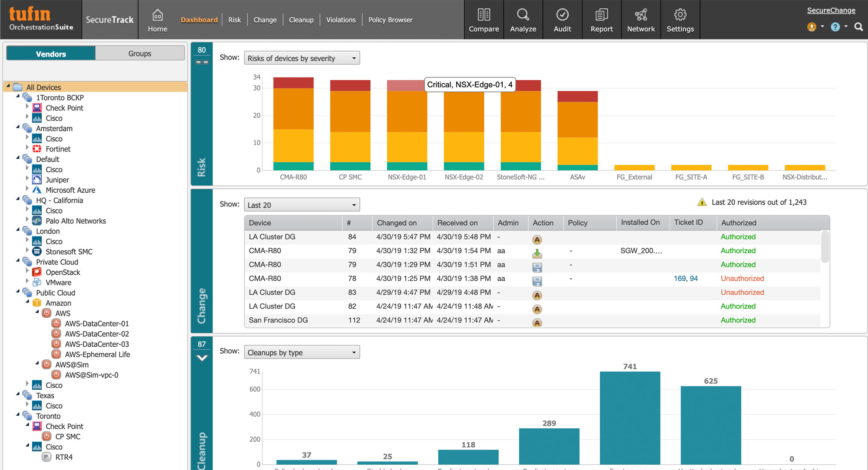Open the Home icon

point(158,20)
